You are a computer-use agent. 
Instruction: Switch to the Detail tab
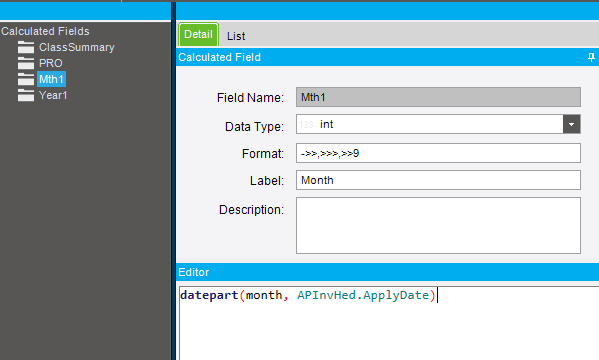(x=198, y=34)
